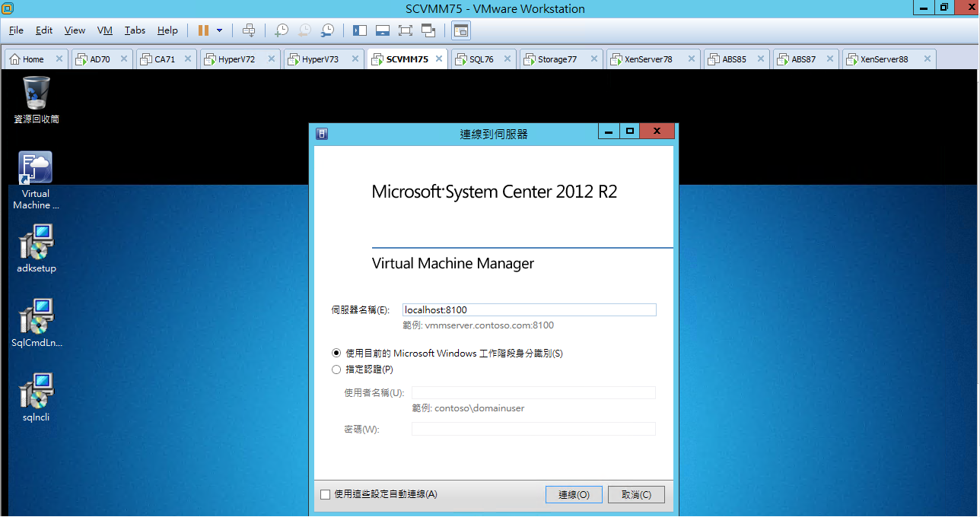The width and height of the screenshot is (980, 517).
Task: Click the 取消(C) cancel button
Action: pyautogui.click(x=636, y=494)
